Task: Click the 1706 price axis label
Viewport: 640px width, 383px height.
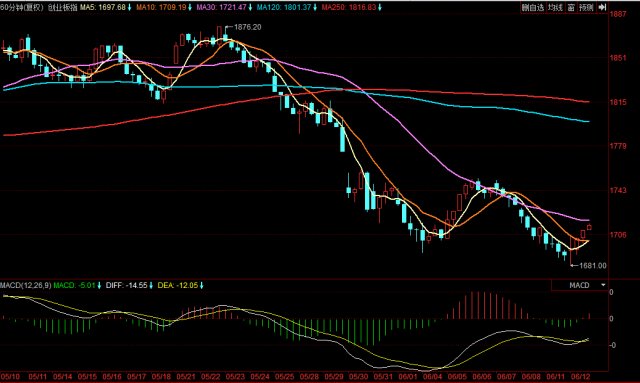Action: click(618, 234)
